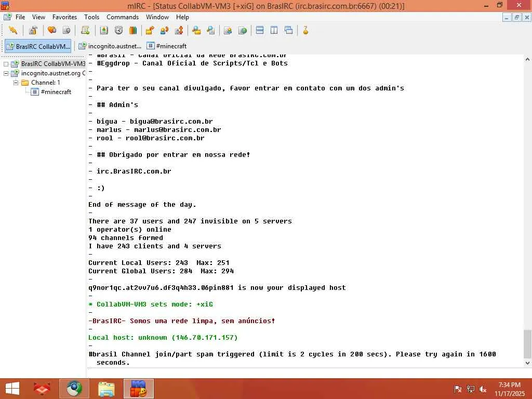
Task: Click "94 channels formed" line
Action: [126, 238]
